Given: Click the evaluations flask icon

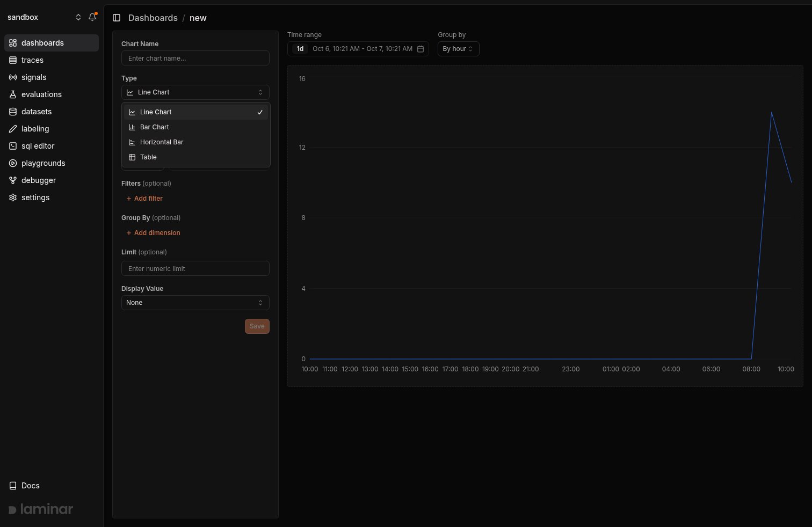Looking at the screenshot, I should pos(13,94).
